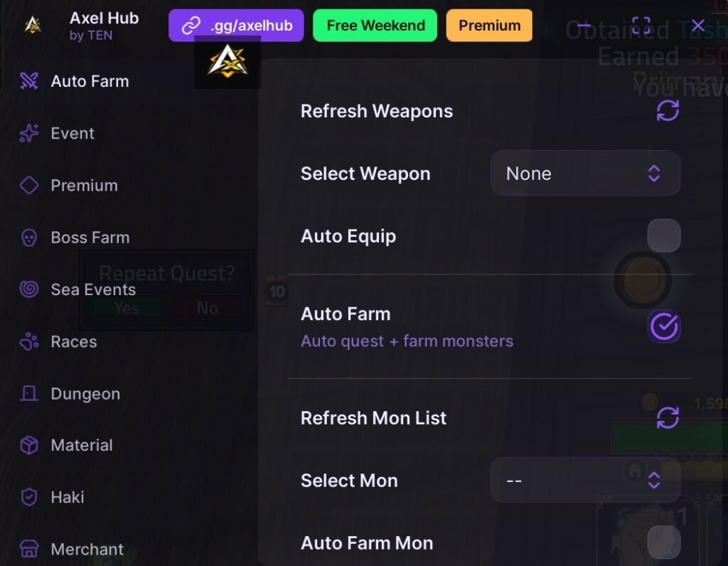Expand the Select Mon dropdown

(585, 481)
